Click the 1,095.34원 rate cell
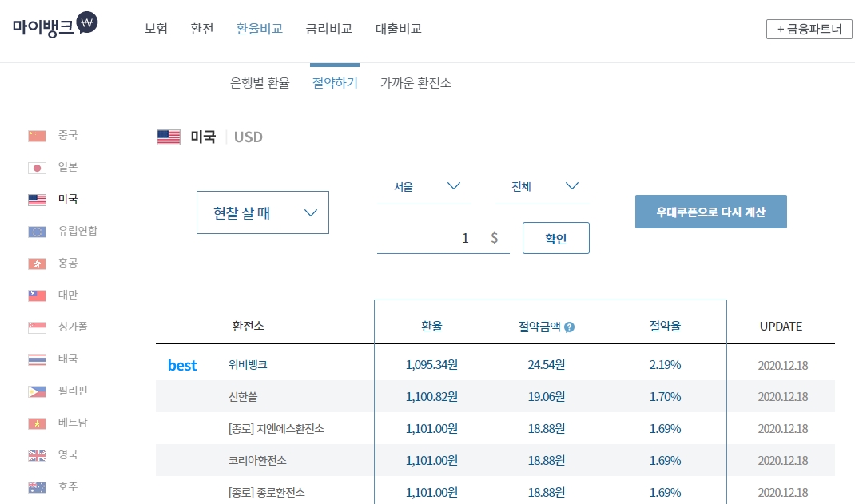This screenshot has width=855, height=504. pyautogui.click(x=431, y=365)
